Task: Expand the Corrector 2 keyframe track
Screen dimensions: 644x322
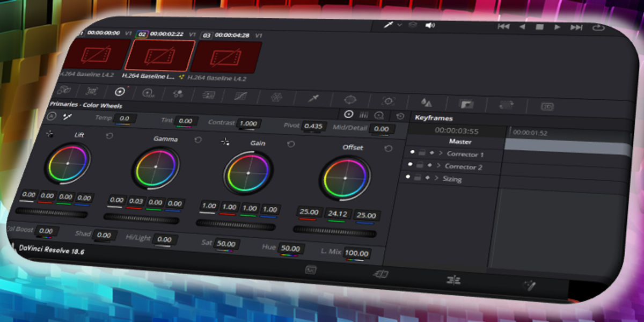Action: 439,166
